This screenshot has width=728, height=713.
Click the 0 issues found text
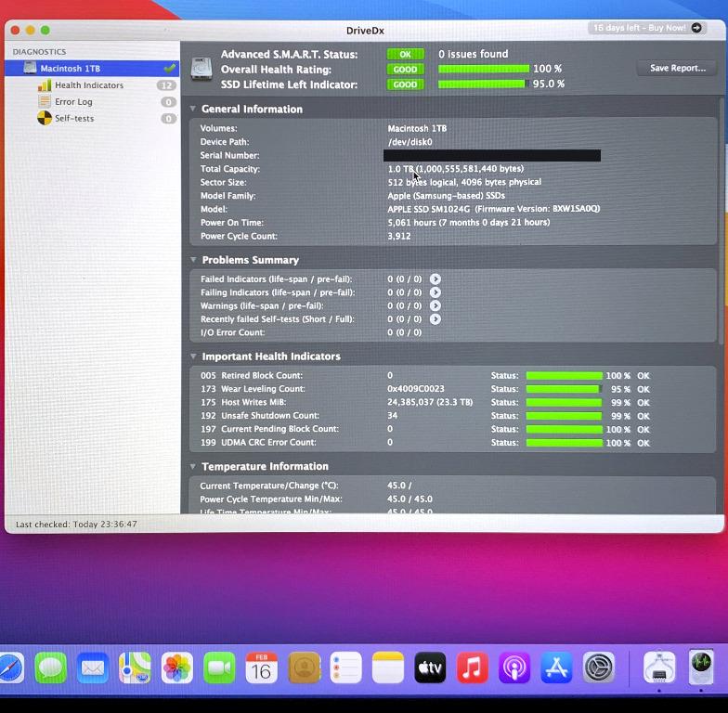tap(474, 54)
